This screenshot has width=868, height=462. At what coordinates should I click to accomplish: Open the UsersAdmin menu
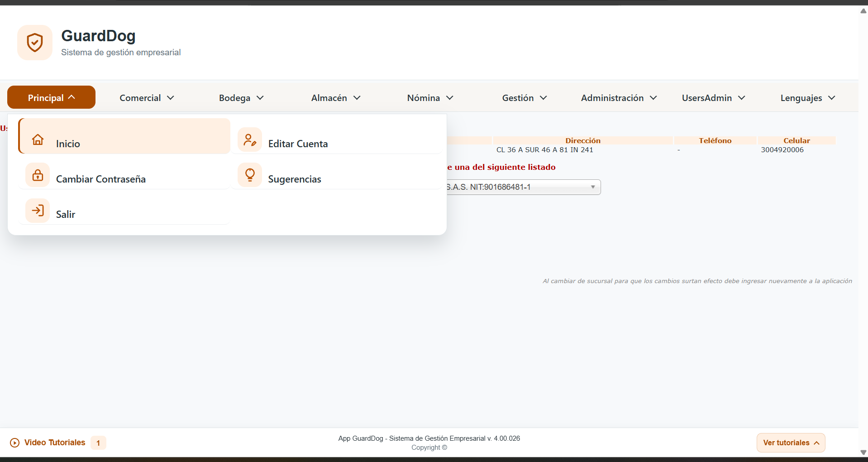pyautogui.click(x=713, y=98)
